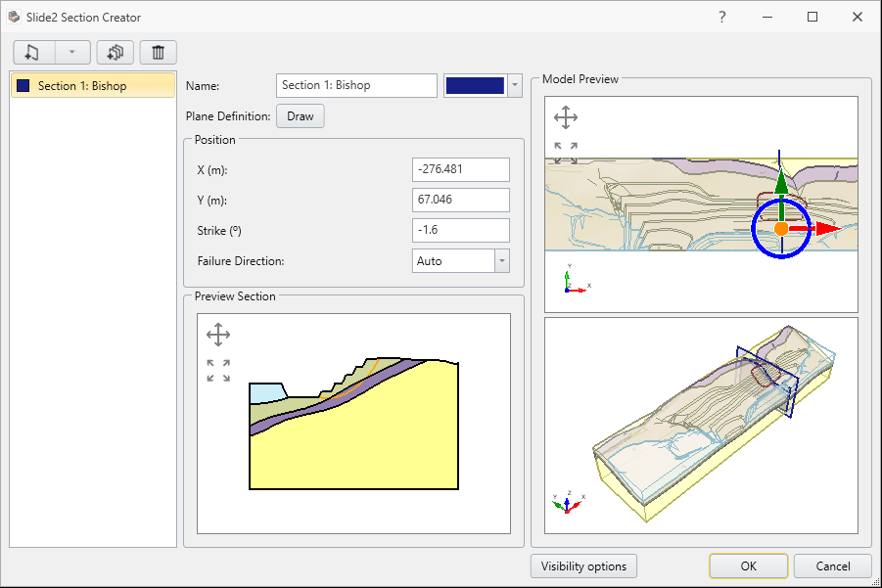The image size is (882, 588).
Task: Activate the pan icon in Preview Section
Action: point(217,334)
